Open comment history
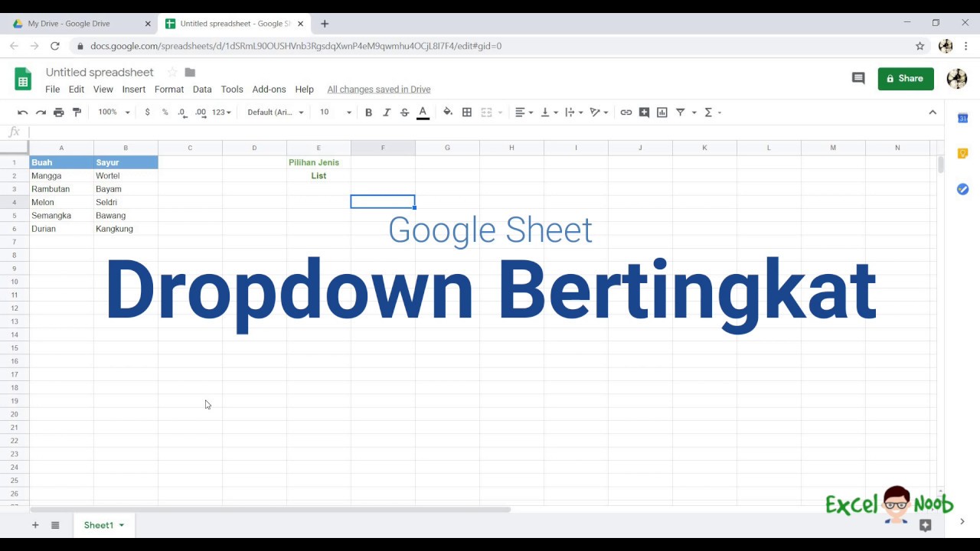Screen dimensions: 980x551 pyautogui.click(x=858, y=78)
